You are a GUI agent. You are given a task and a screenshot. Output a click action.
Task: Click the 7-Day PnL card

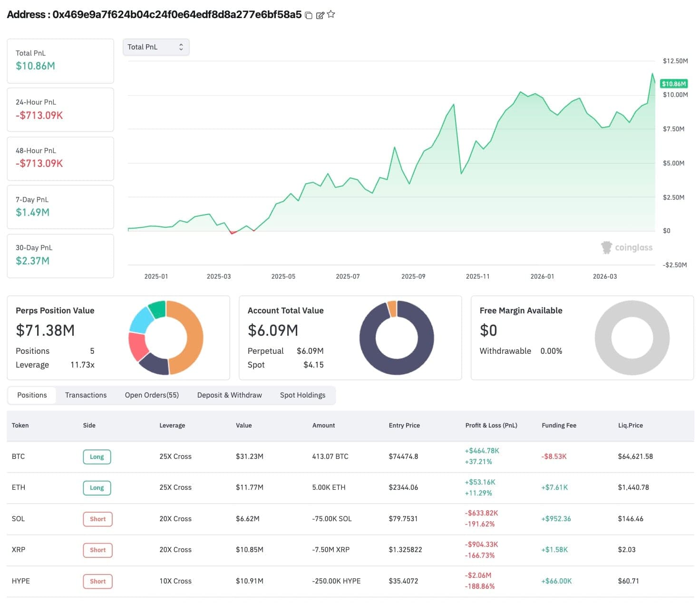pyautogui.click(x=60, y=207)
